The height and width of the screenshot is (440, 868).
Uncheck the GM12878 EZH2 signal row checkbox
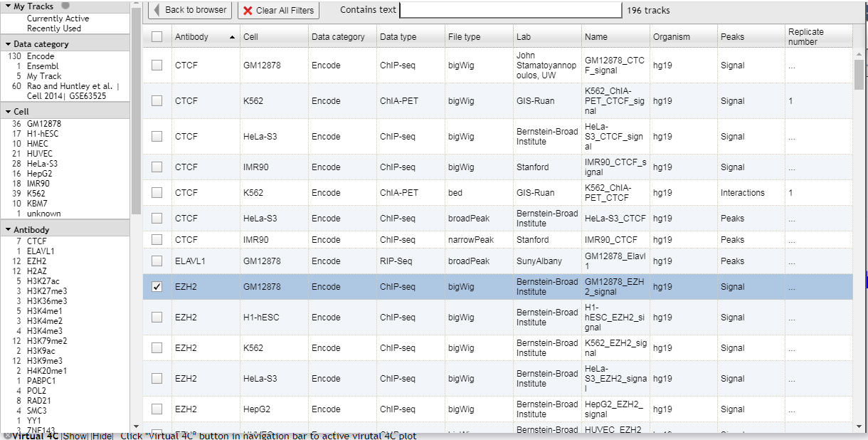[157, 287]
